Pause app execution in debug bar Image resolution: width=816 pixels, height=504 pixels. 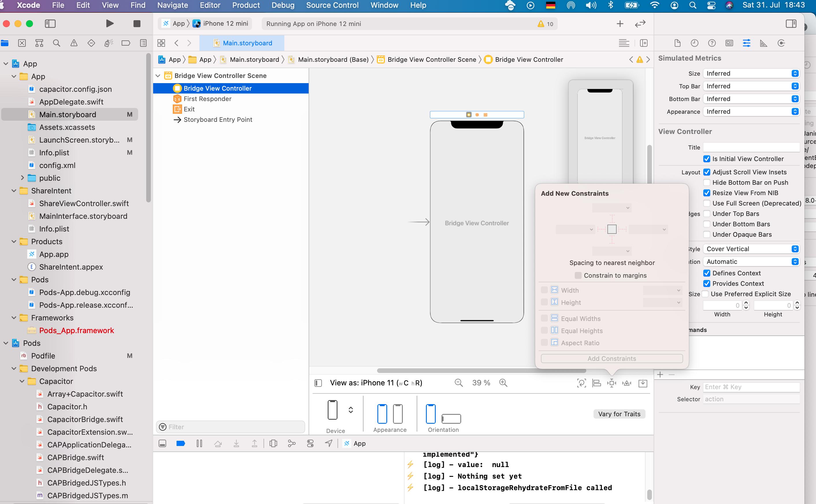point(199,443)
